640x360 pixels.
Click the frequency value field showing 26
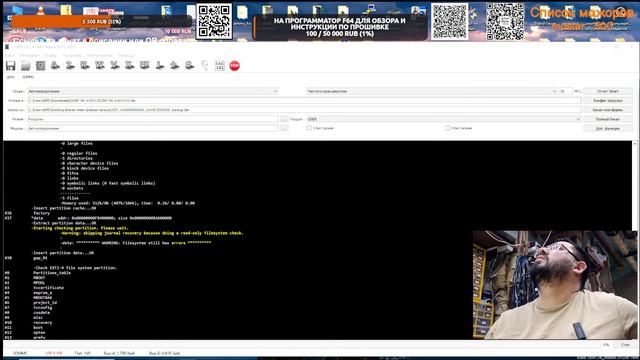click(565, 91)
